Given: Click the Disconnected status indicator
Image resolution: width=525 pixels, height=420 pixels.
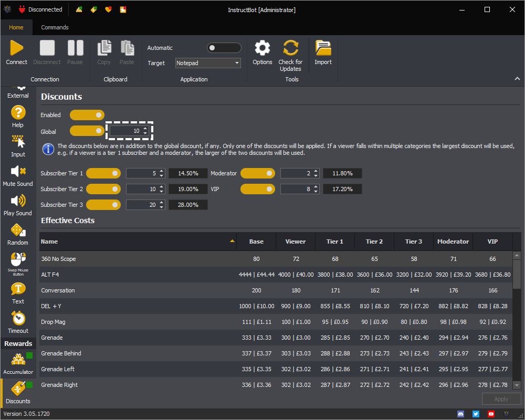Looking at the screenshot, I should coord(41,10).
